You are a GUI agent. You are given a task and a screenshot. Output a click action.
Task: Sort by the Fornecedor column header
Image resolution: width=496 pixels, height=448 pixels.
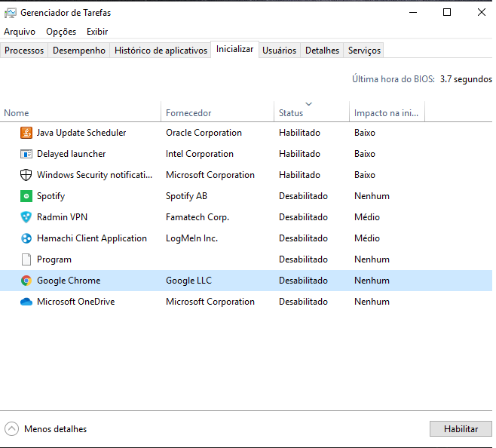click(x=217, y=113)
